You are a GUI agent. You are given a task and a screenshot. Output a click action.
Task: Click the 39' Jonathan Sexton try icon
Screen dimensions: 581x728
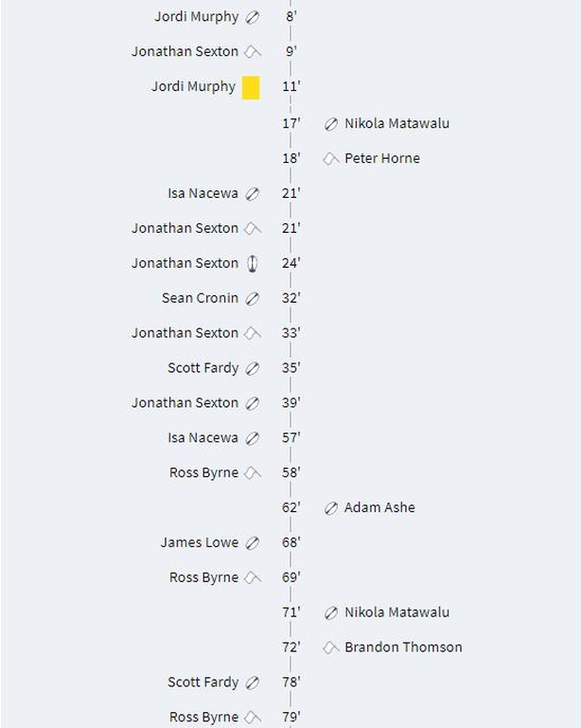(253, 403)
